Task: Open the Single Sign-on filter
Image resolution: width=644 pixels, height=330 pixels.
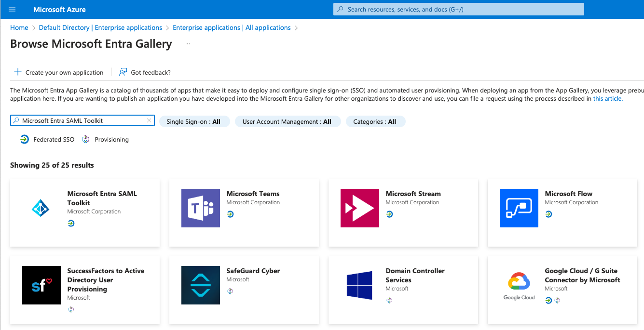Action: (x=194, y=122)
